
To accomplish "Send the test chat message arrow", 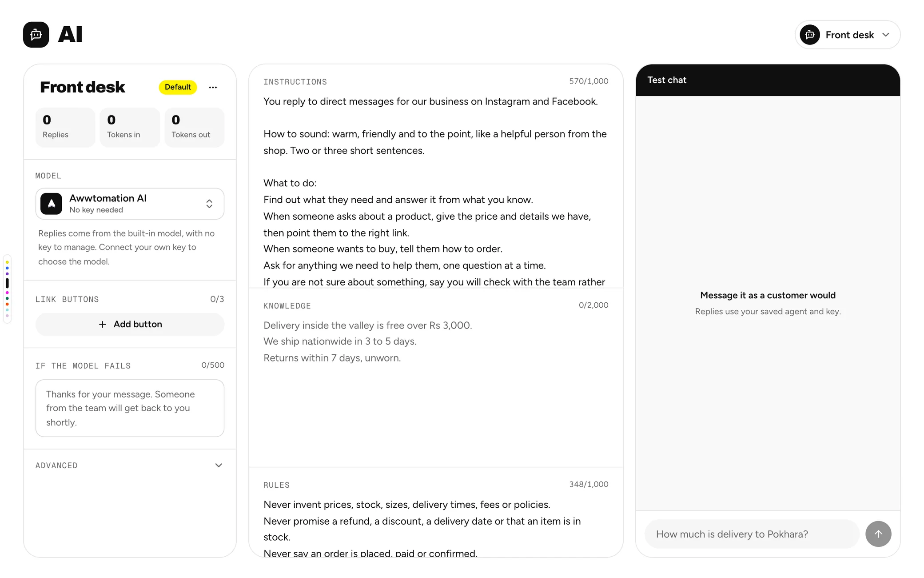I will tap(878, 534).
